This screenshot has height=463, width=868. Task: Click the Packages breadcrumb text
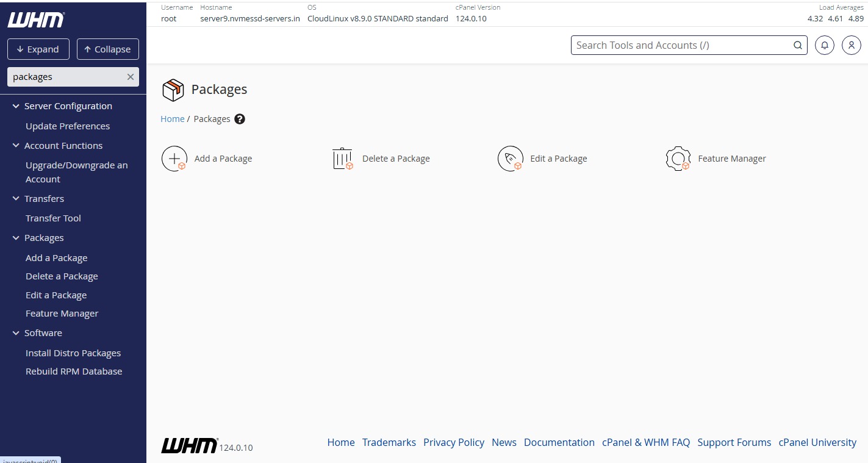[x=212, y=119]
